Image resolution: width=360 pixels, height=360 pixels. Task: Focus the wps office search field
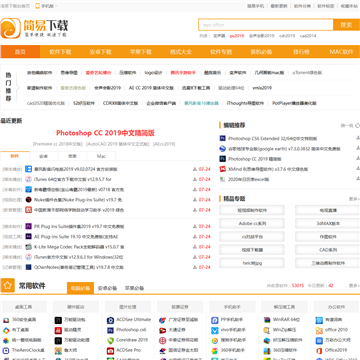tap(266, 25)
